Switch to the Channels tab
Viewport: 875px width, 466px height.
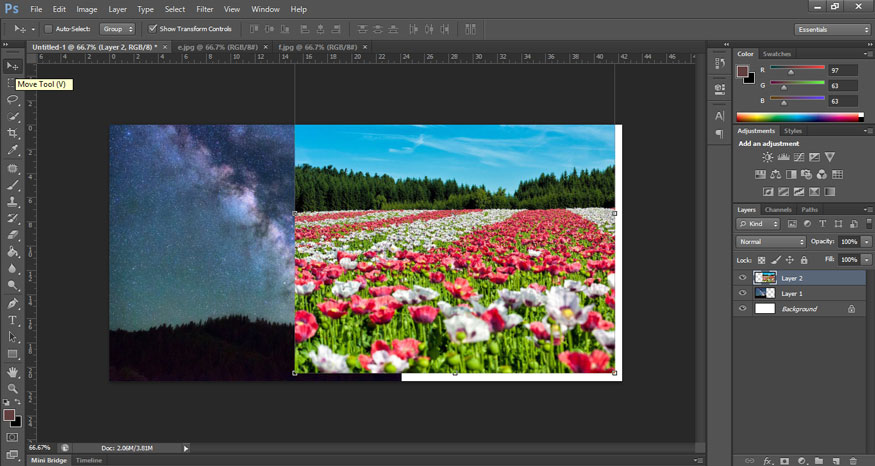click(778, 209)
